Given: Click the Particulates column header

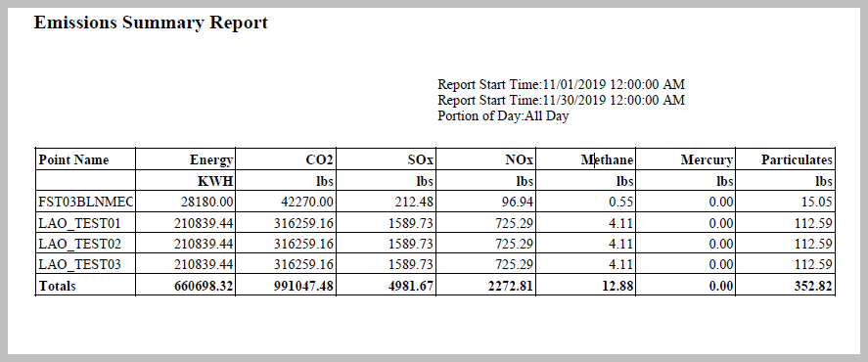Looking at the screenshot, I should pyautogui.click(x=797, y=160).
